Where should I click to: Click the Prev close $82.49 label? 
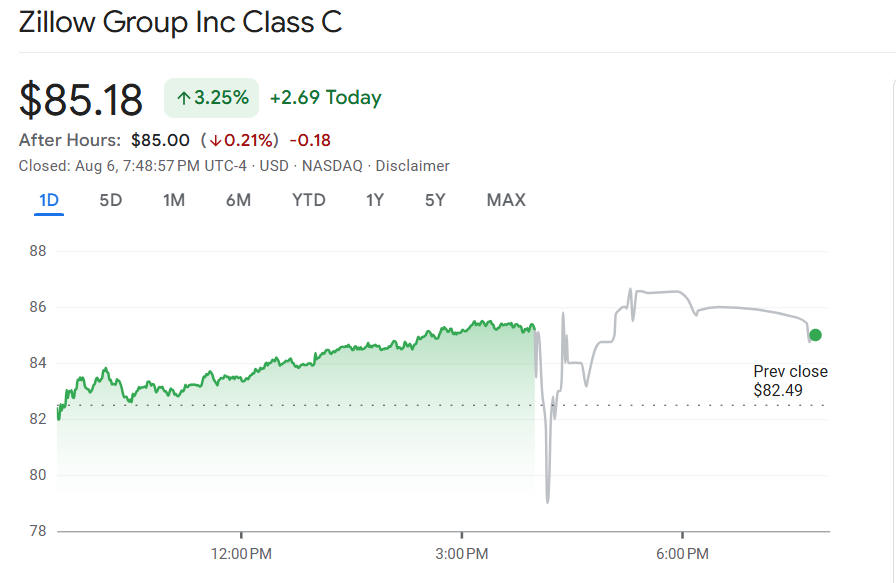click(x=790, y=381)
